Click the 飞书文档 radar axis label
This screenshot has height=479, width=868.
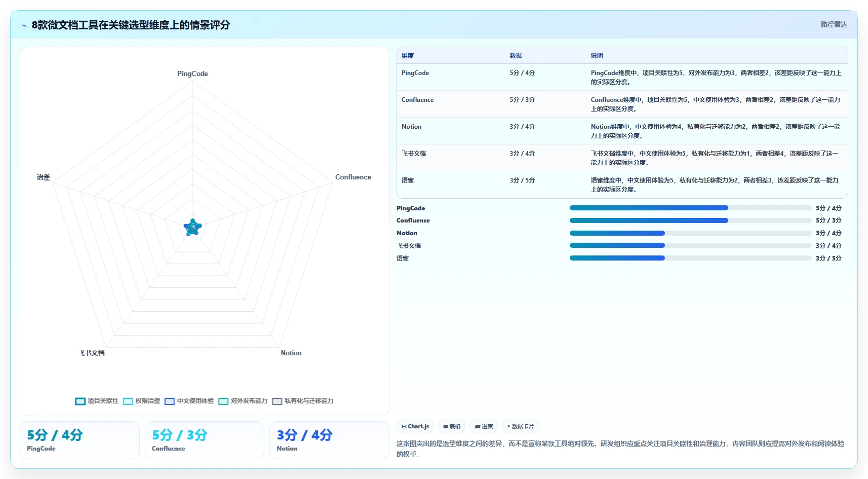[91, 353]
